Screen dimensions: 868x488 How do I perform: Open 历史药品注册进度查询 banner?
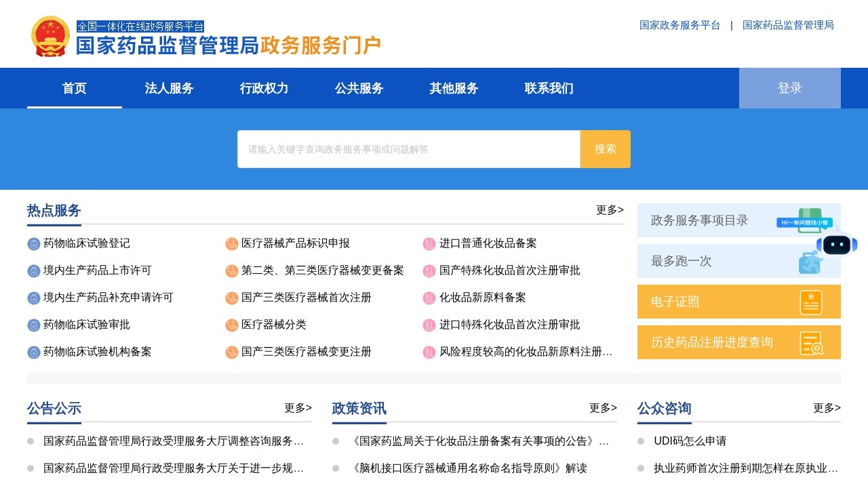click(739, 342)
